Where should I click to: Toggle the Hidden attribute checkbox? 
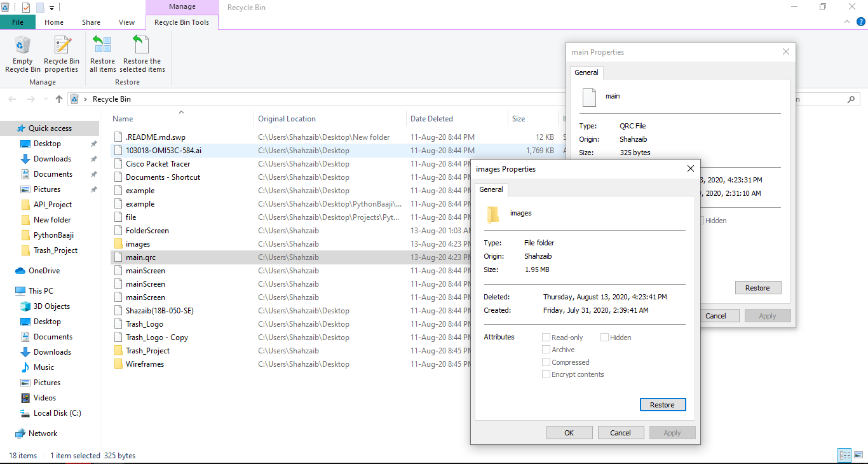click(x=604, y=337)
